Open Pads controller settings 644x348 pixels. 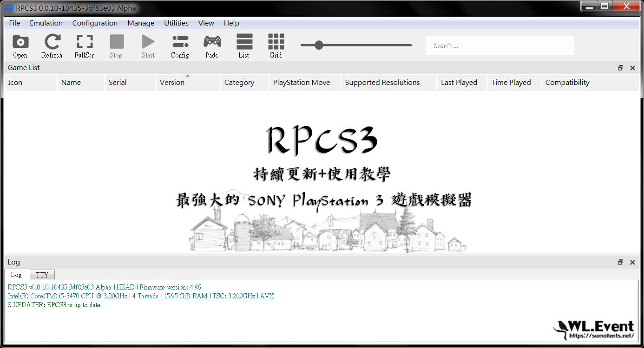click(212, 46)
